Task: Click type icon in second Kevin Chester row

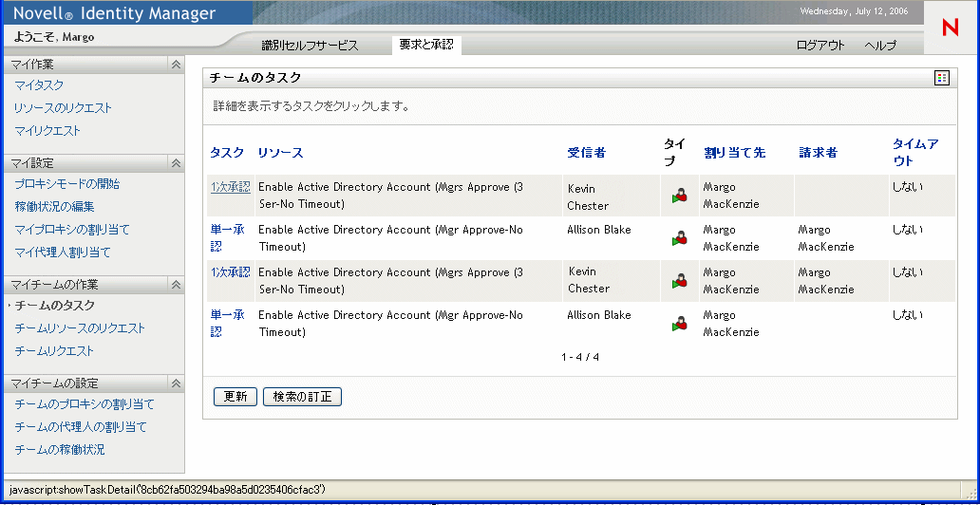Action: [x=680, y=281]
